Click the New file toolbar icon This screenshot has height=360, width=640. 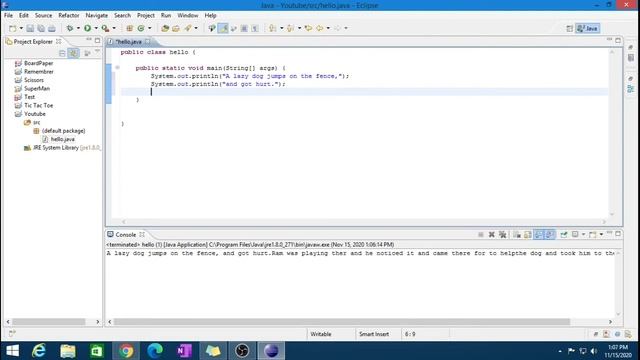point(13,28)
